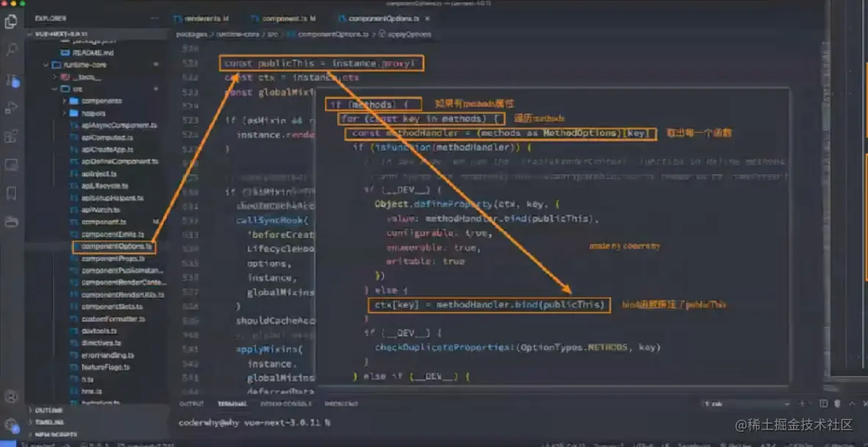
Task: Open the Manage gear in activity bar
Action: [x=10, y=425]
